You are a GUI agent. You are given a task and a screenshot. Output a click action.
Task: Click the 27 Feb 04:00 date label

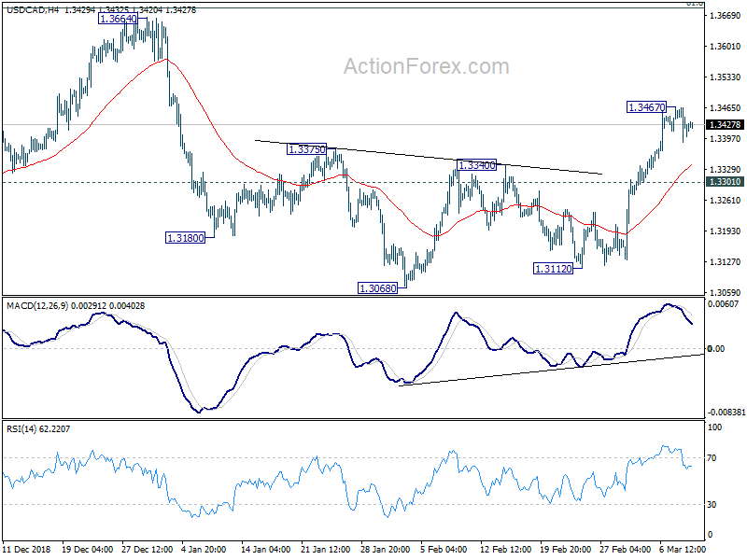tap(625, 549)
